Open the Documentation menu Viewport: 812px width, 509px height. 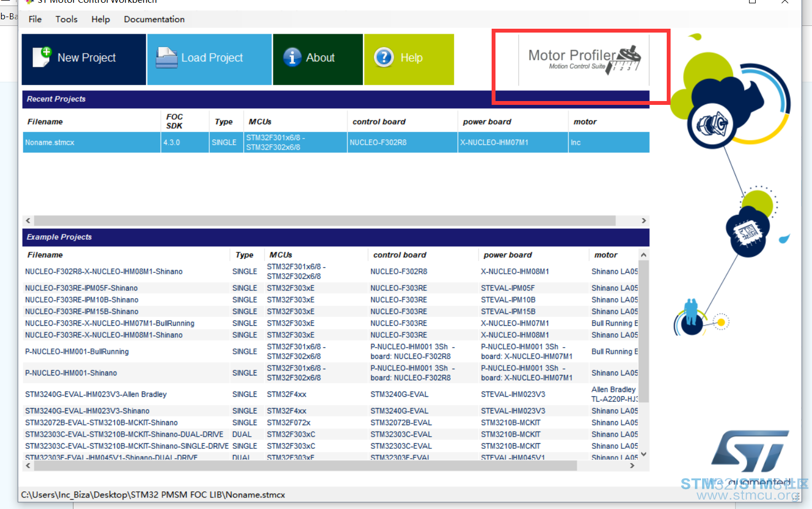(154, 19)
